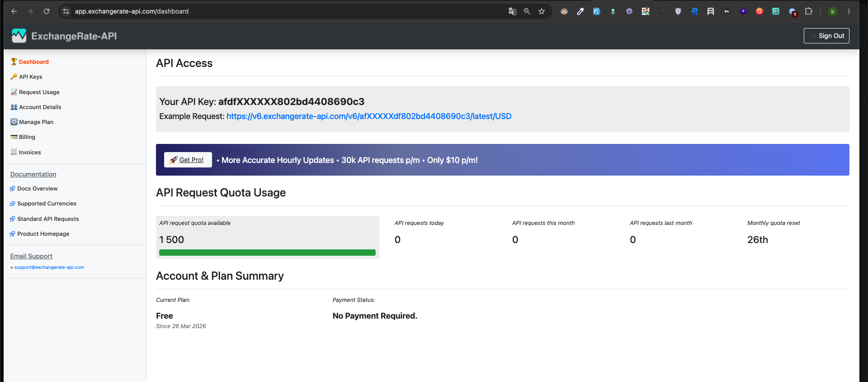This screenshot has height=382, width=868.
Task: Click the quota available value 1 500
Action: tap(172, 240)
